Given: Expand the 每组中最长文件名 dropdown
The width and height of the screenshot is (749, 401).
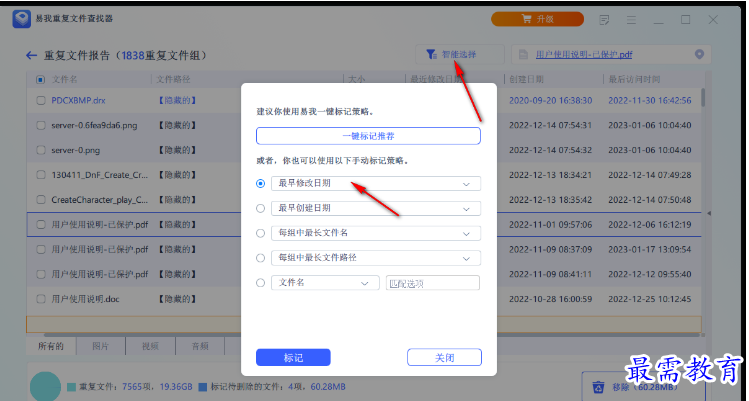Looking at the screenshot, I should click(375, 233).
